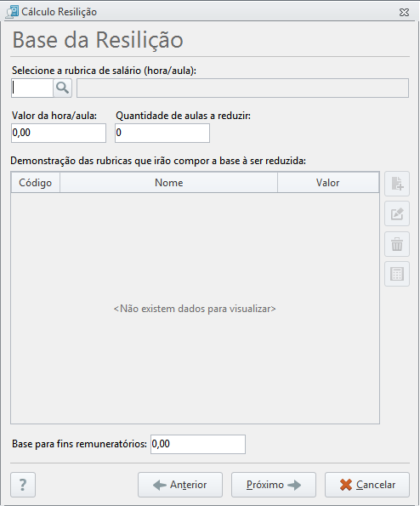Click the rubric description text field
Image resolution: width=420 pixels, height=506 pixels.
point(242,88)
